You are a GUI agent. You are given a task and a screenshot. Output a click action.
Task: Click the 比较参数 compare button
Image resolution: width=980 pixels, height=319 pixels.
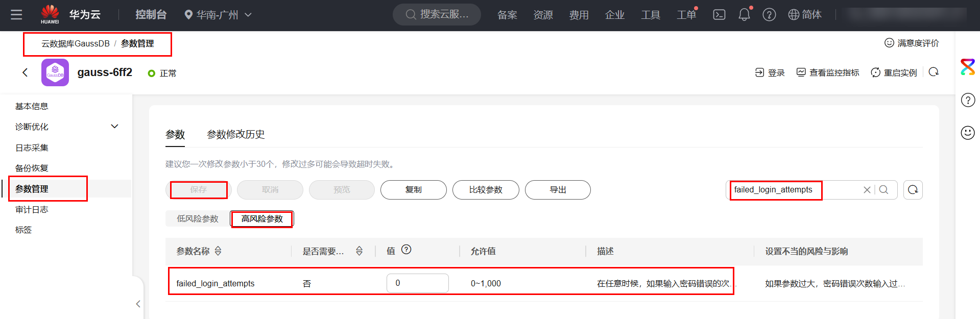tap(486, 190)
